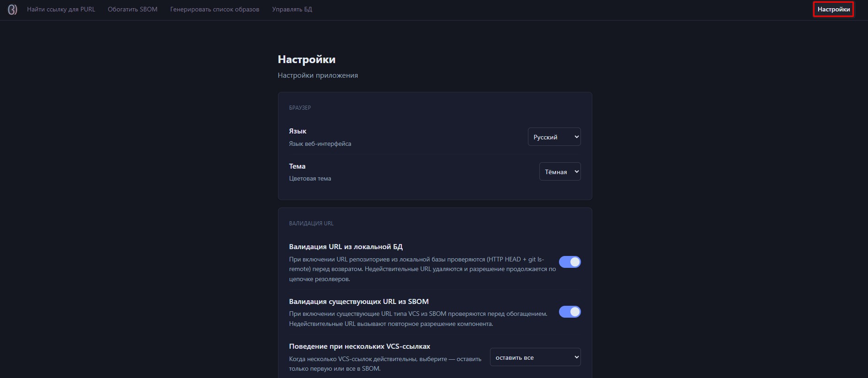Select the 'Управлять БД' nav item

click(x=292, y=9)
